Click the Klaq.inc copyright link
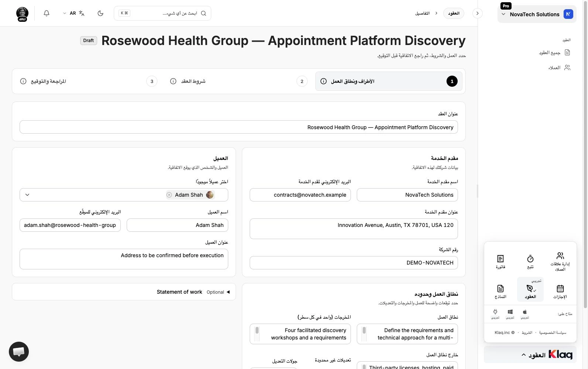588x369 pixels. (x=505, y=332)
